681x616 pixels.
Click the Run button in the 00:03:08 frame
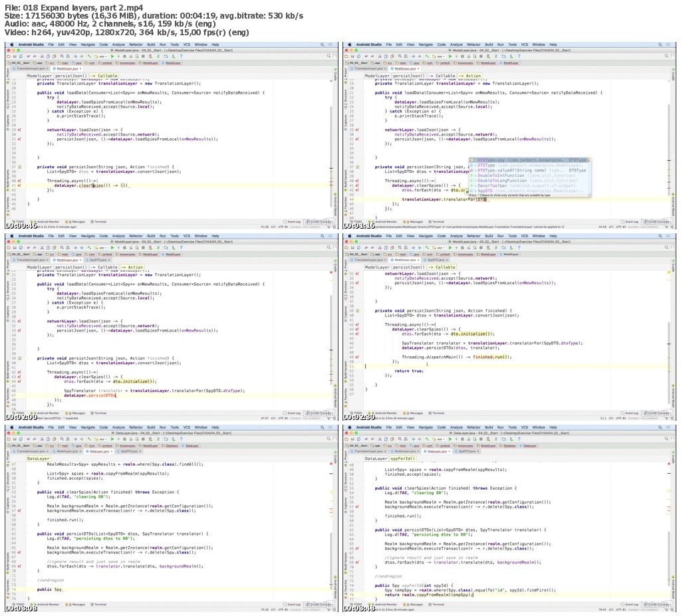pyautogui.click(x=112, y=439)
